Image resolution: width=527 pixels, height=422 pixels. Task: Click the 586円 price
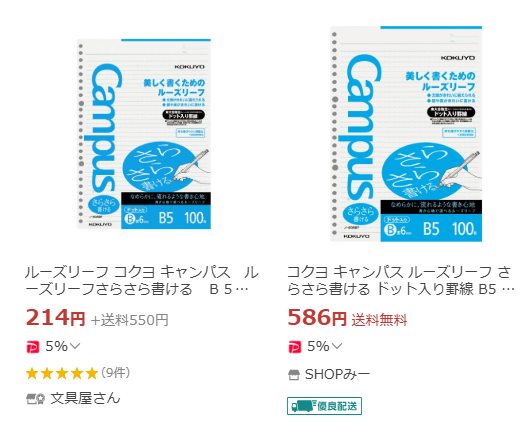coord(317,318)
